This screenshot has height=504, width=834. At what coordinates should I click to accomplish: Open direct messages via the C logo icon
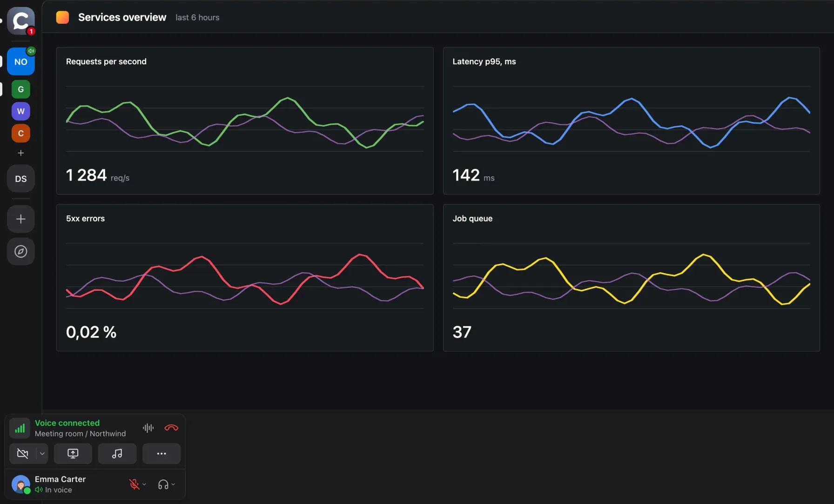pyautogui.click(x=21, y=21)
